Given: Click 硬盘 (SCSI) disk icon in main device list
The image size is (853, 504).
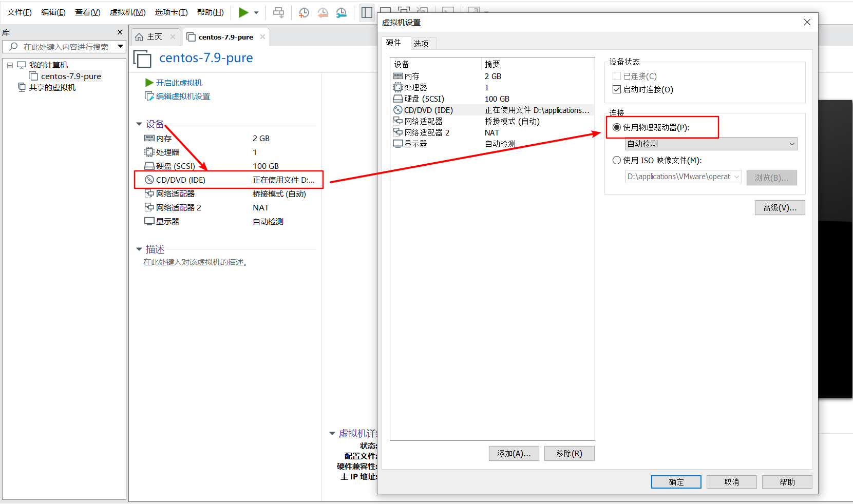Looking at the screenshot, I should (x=149, y=166).
